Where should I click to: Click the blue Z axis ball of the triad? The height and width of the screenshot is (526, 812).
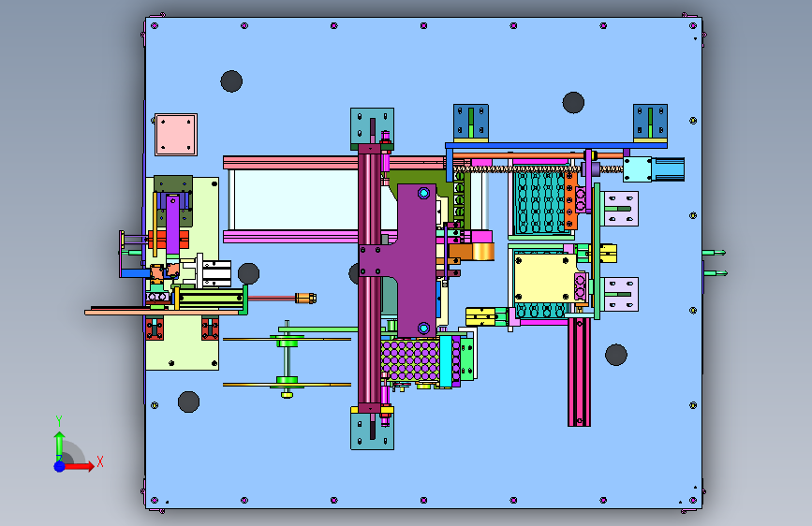tap(59, 466)
